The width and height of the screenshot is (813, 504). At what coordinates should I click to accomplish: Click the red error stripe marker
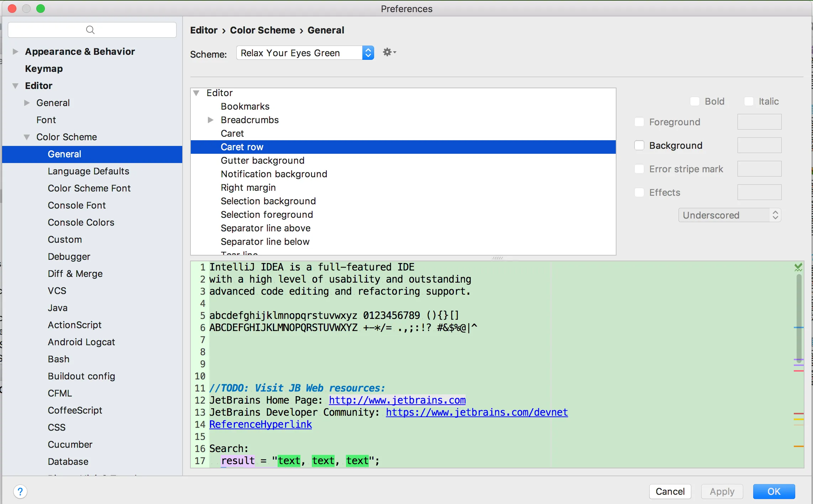[798, 414]
